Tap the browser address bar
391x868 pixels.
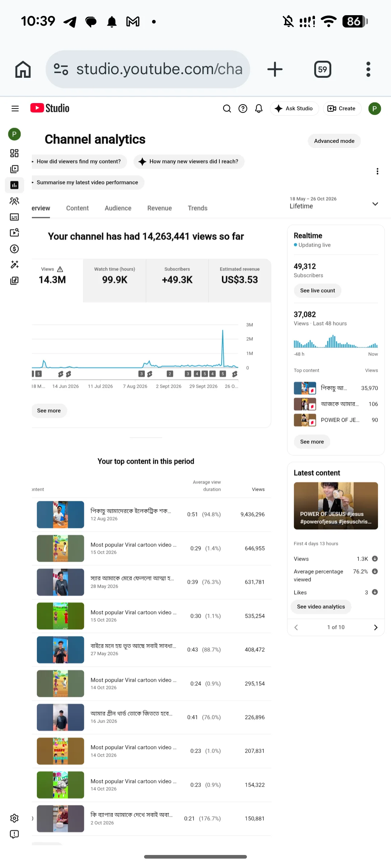148,69
